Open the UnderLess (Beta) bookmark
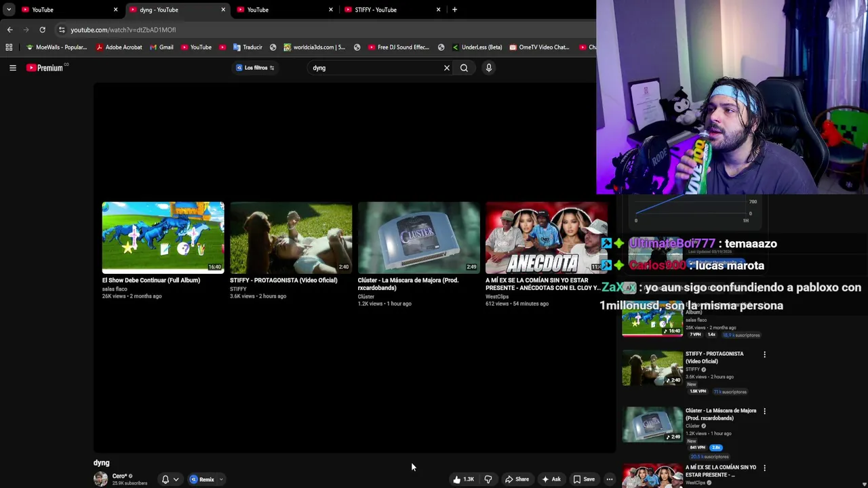Image resolution: width=868 pixels, height=488 pixels. point(476,47)
